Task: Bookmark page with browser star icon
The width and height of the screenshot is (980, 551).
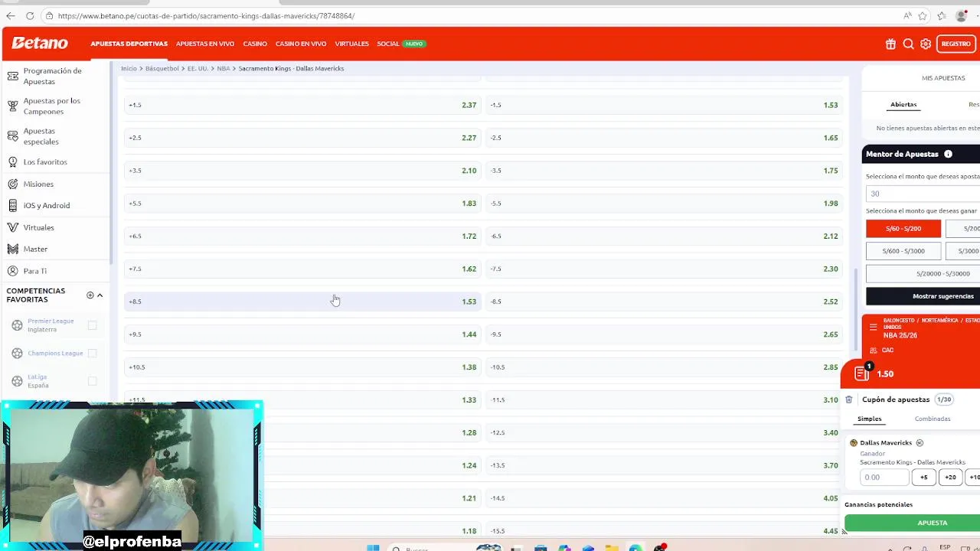Action: coord(923,15)
